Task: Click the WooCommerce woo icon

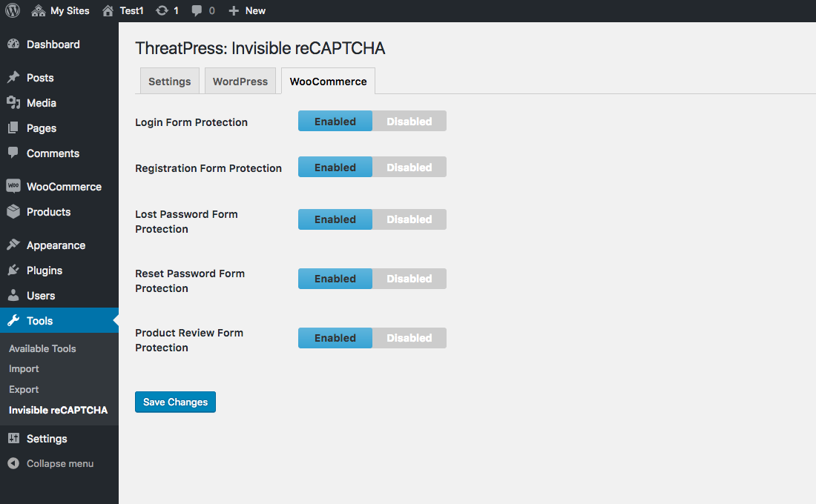Action: (x=13, y=186)
